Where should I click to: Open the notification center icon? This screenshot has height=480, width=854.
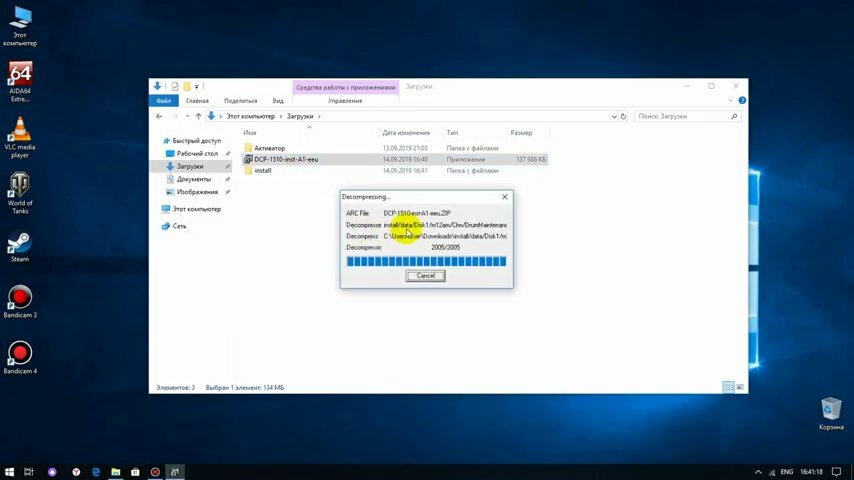837,472
